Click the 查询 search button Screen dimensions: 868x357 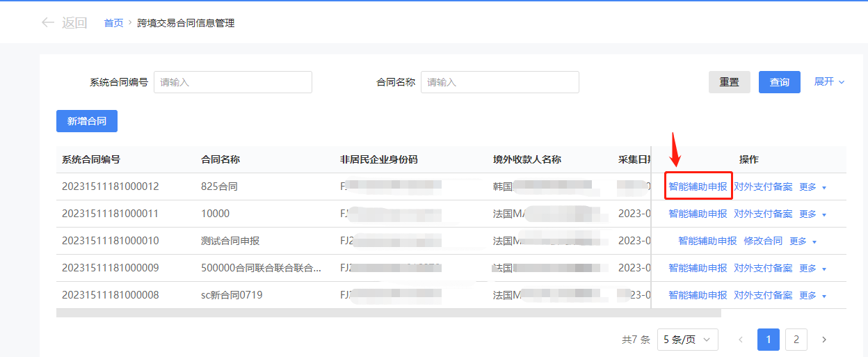pyautogui.click(x=779, y=82)
